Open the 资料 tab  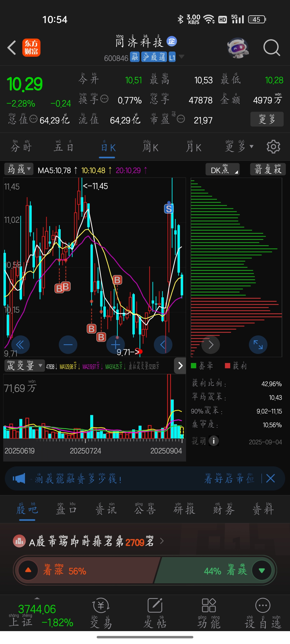(x=263, y=509)
